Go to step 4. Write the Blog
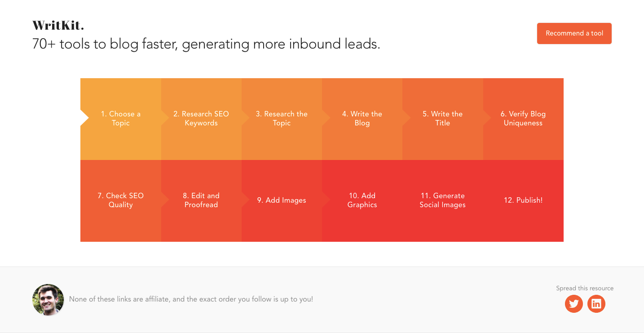 pos(362,119)
